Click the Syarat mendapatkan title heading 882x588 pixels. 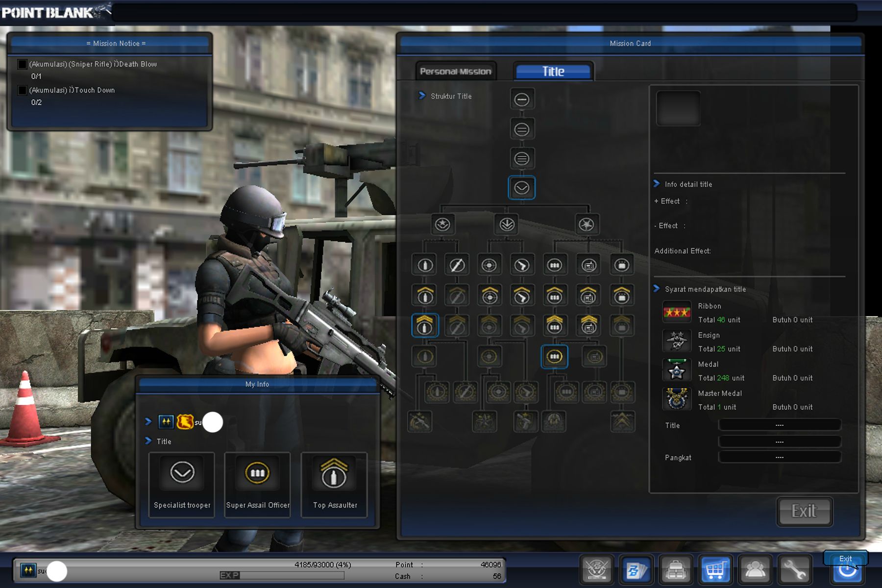[705, 289]
